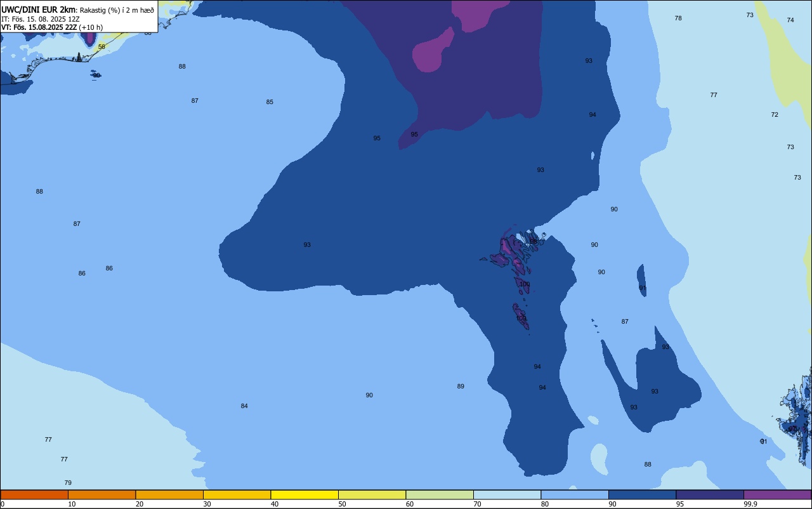
Task: Pick the 50–60 pale yellow-green legend swatch
Action: point(372,494)
